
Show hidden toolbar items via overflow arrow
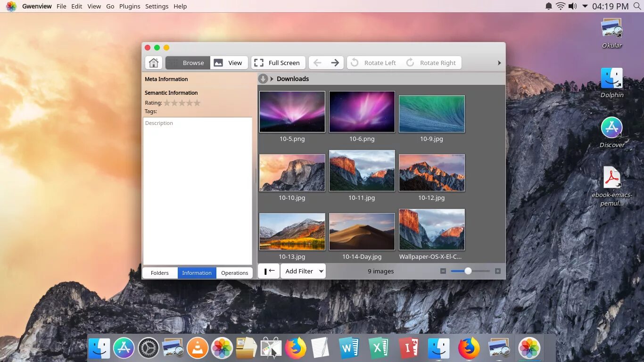pos(499,63)
